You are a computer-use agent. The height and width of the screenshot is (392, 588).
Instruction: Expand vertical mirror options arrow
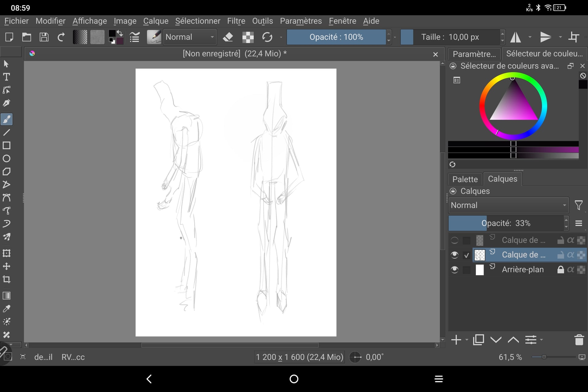click(x=560, y=37)
